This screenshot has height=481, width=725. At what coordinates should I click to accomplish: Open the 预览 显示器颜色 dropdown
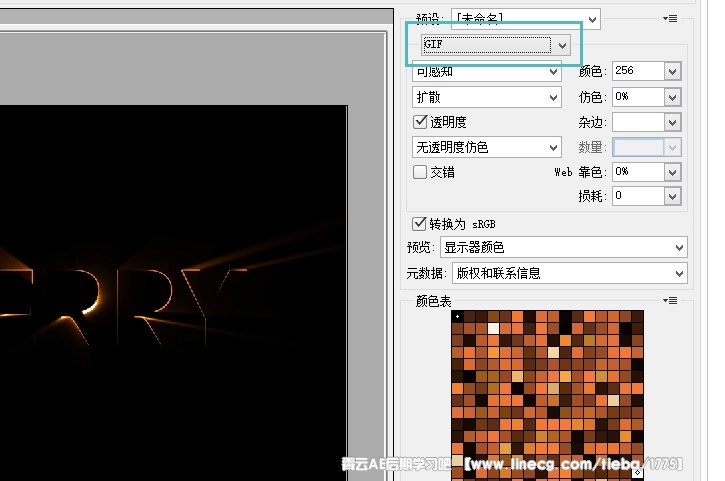pyautogui.click(x=564, y=247)
